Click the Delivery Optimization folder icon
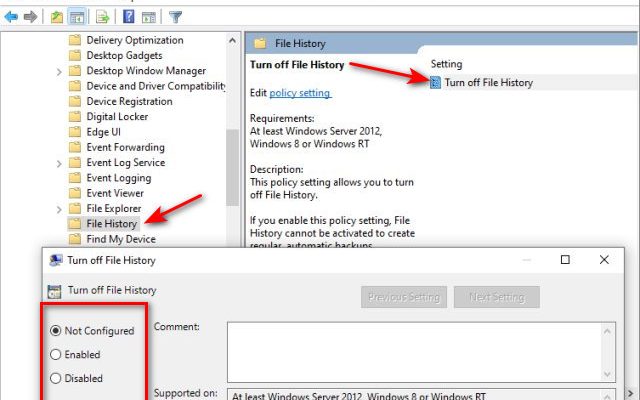The height and width of the screenshot is (400, 640). coord(75,40)
